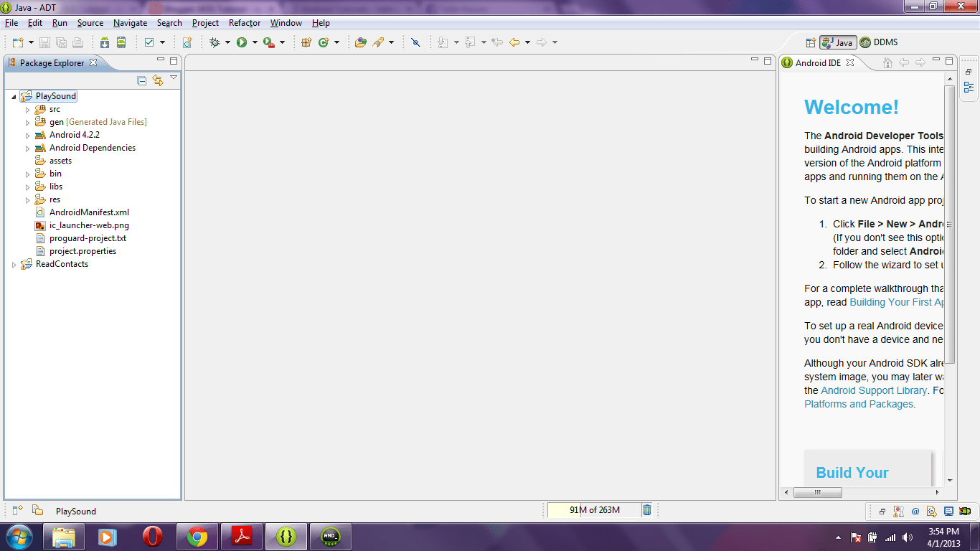Click the Android Support Library link
Image resolution: width=980 pixels, height=551 pixels.
point(874,390)
